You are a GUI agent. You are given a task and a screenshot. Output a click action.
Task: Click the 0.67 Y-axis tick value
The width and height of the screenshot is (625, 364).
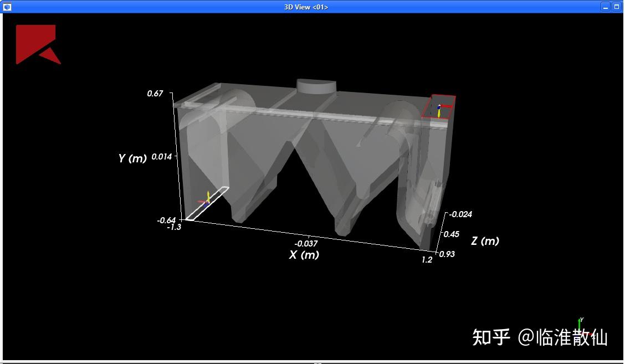pos(155,93)
